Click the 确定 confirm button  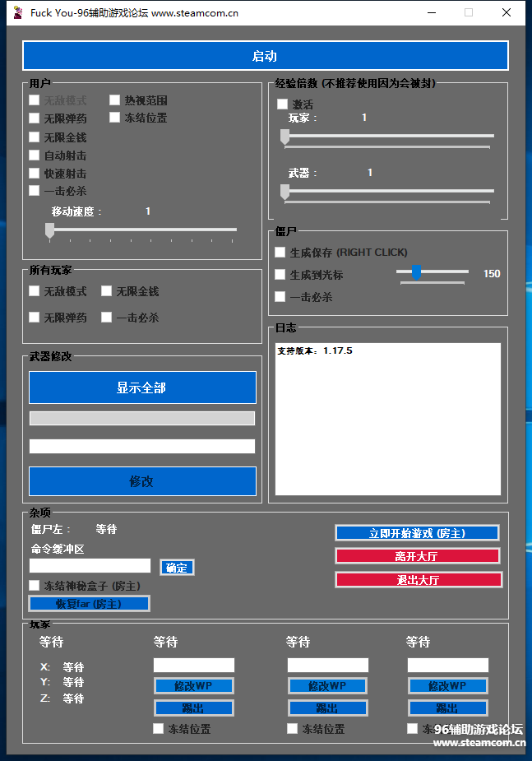pos(177,568)
